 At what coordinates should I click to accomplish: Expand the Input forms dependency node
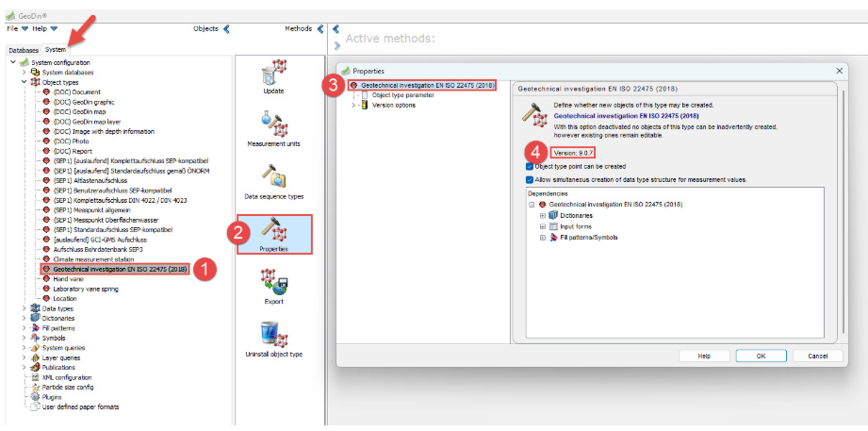543,226
